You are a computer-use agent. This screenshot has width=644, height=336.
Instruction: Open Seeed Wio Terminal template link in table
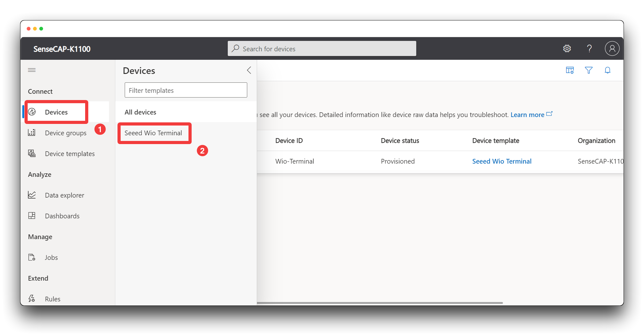[x=502, y=161]
